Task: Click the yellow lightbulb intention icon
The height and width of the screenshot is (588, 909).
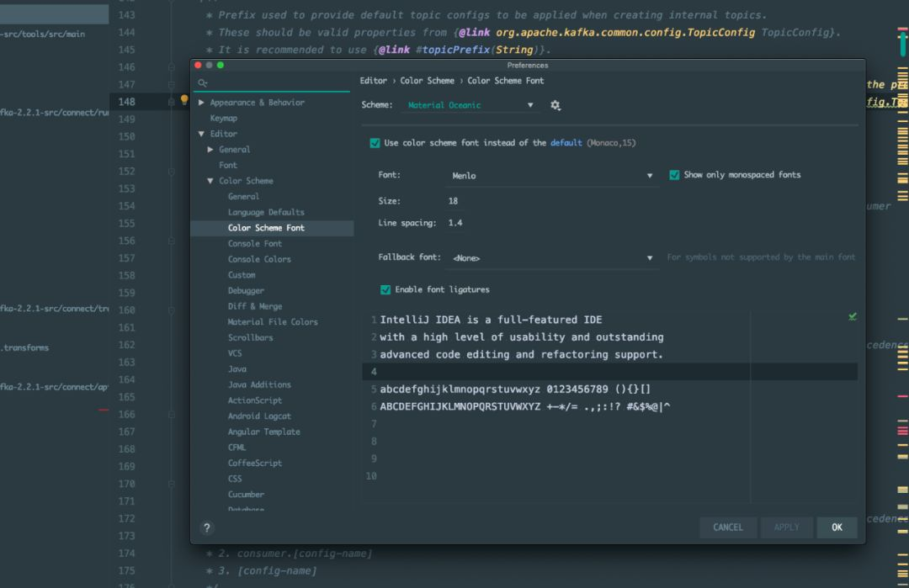Action: coord(184,100)
